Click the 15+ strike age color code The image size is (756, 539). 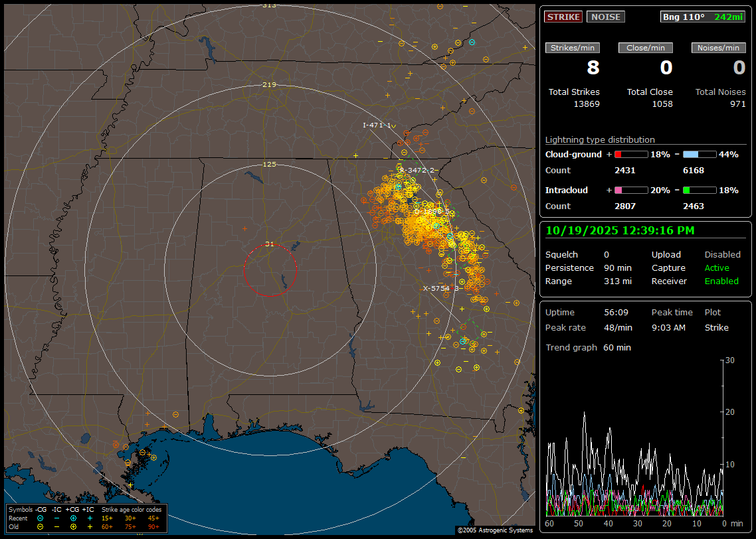tap(107, 518)
